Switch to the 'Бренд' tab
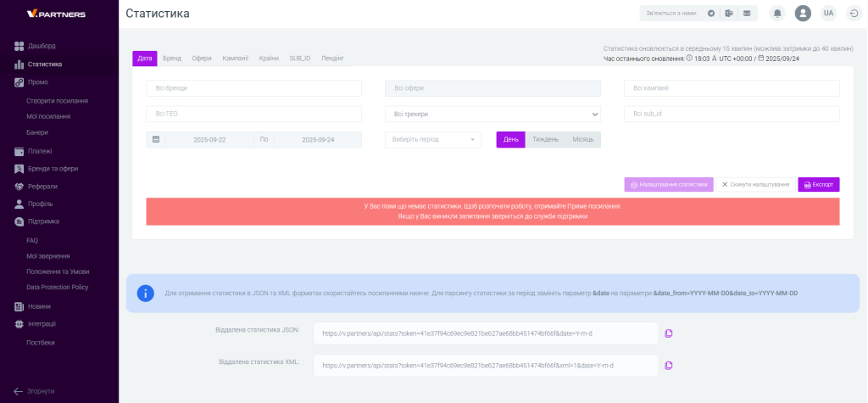 172,59
